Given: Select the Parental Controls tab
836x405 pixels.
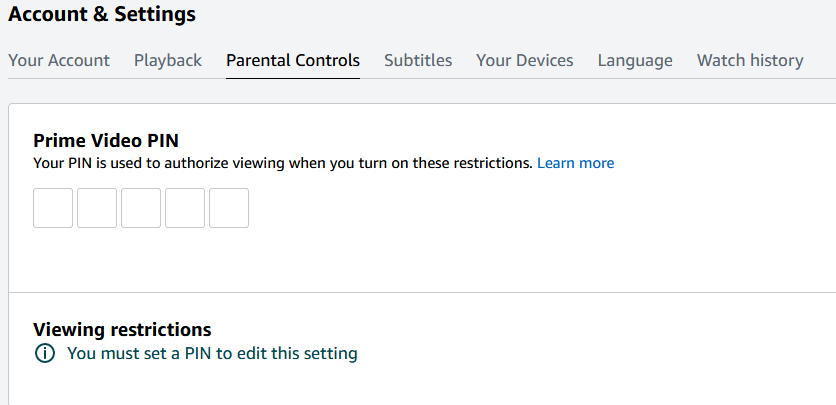Looking at the screenshot, I should click(x=293, y=60).
